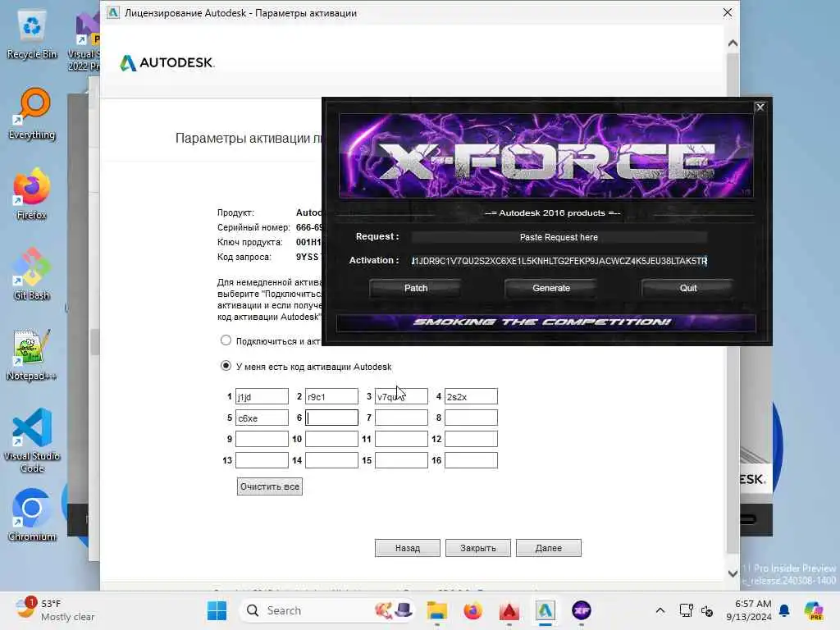The image size is (840, 630).
Task: Open the Windows Start menu
Action: coord(217,610)
